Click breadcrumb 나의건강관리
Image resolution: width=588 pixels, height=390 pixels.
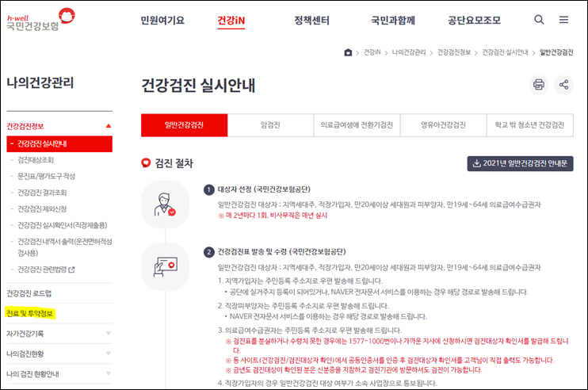(409, 52)
